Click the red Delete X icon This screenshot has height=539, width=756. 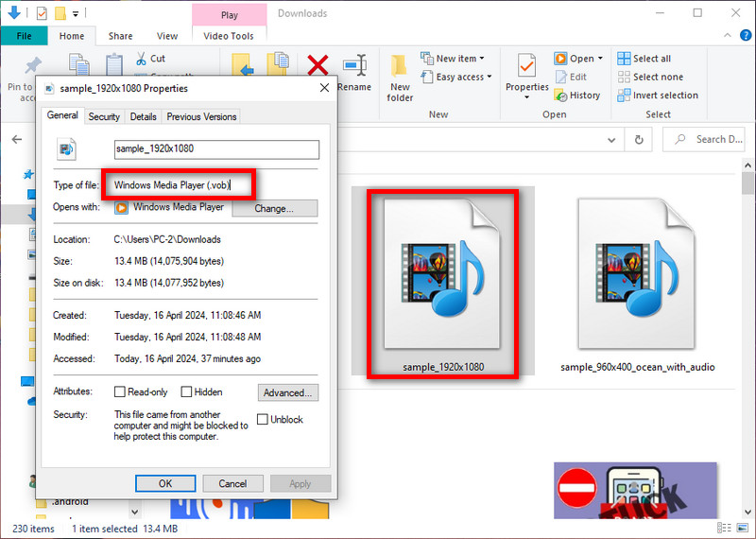(318, 64)
